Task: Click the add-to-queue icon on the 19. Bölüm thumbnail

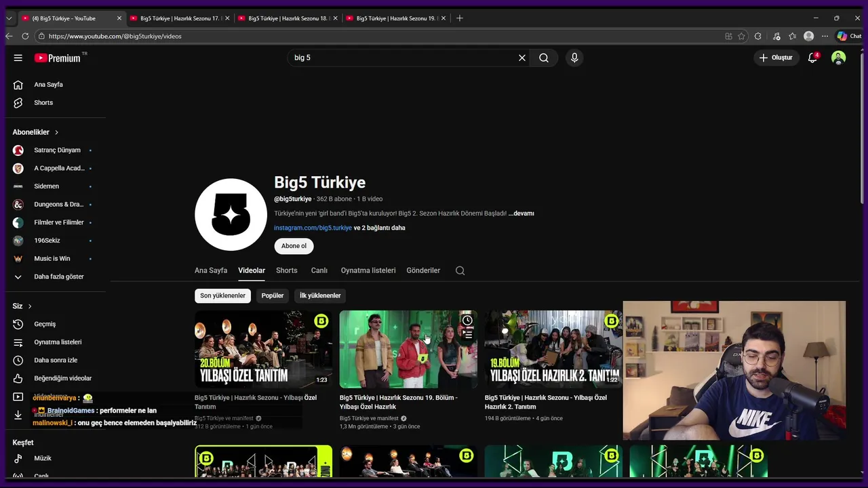Action: point(467,334)
